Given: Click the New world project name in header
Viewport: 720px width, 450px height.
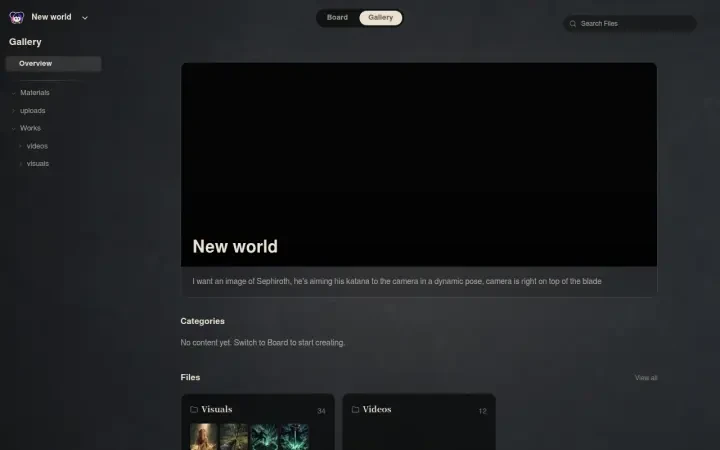Looking at the screenshot, I should 51,17.
